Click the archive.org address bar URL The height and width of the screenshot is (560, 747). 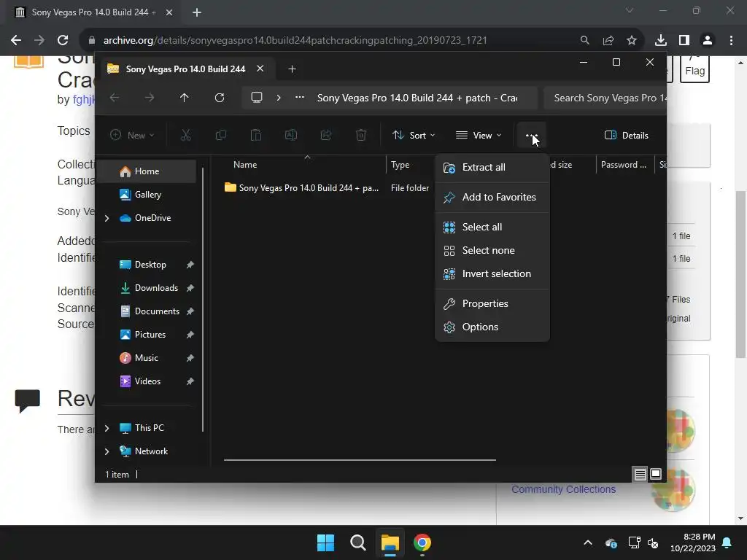[295, 41]
